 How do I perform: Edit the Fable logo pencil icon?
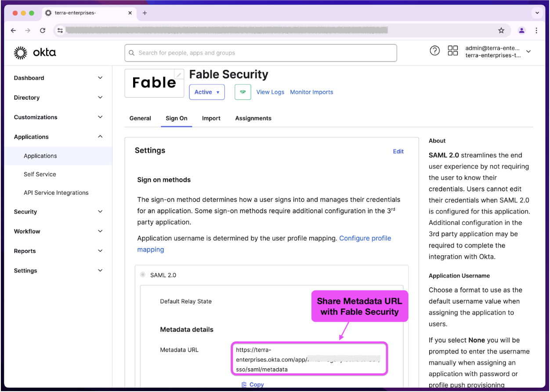[179, 75]
